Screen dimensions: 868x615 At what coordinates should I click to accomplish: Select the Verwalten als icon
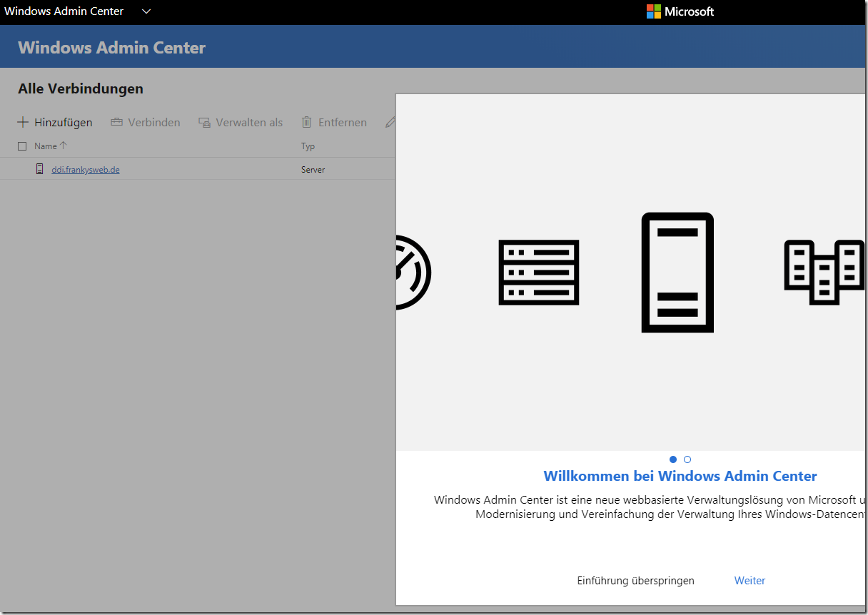(x=205, y=123)
